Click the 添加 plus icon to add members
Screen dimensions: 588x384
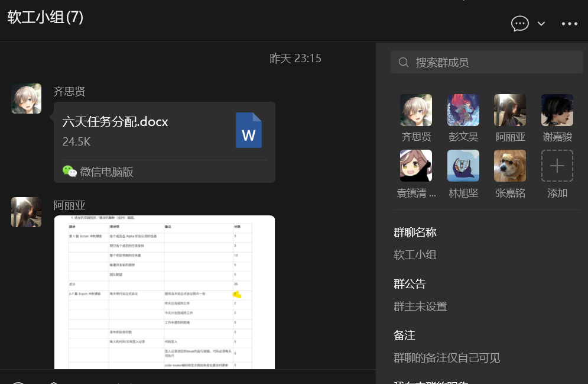point(557,166)
